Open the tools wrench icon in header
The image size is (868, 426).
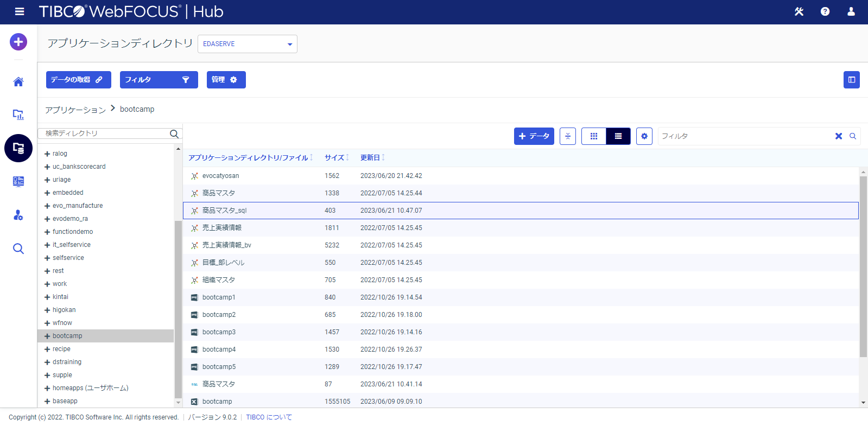799,11
